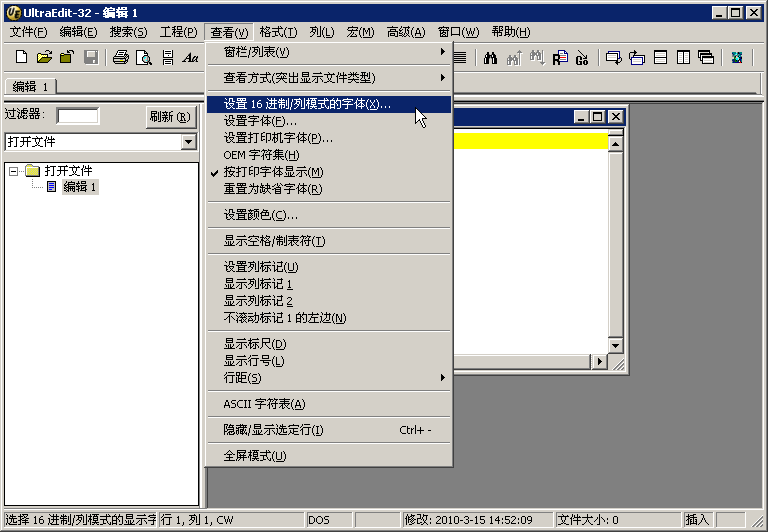Image resolution: width=768 pixels, height=532 pixels.
Task: Click the document icon next to 编辑 1
Action: click(x=51, y=187)
